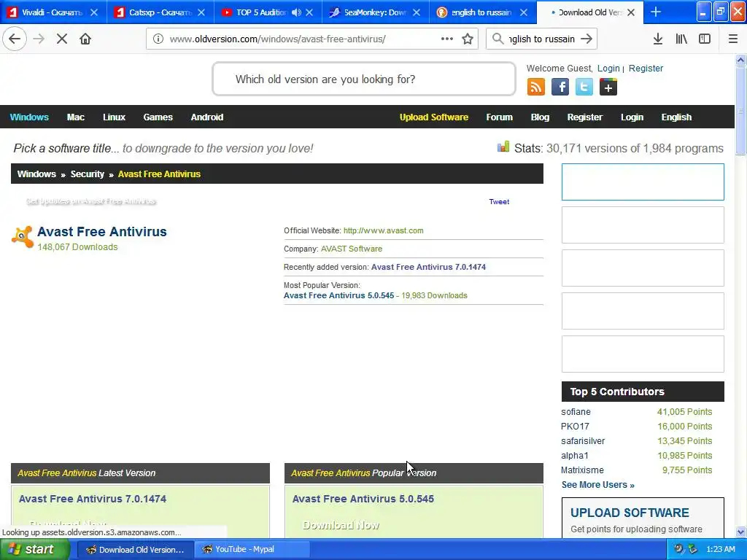Click the Google plus share icon
The width and height of the screenshot is (747, 560).
[x=608, y=87]
